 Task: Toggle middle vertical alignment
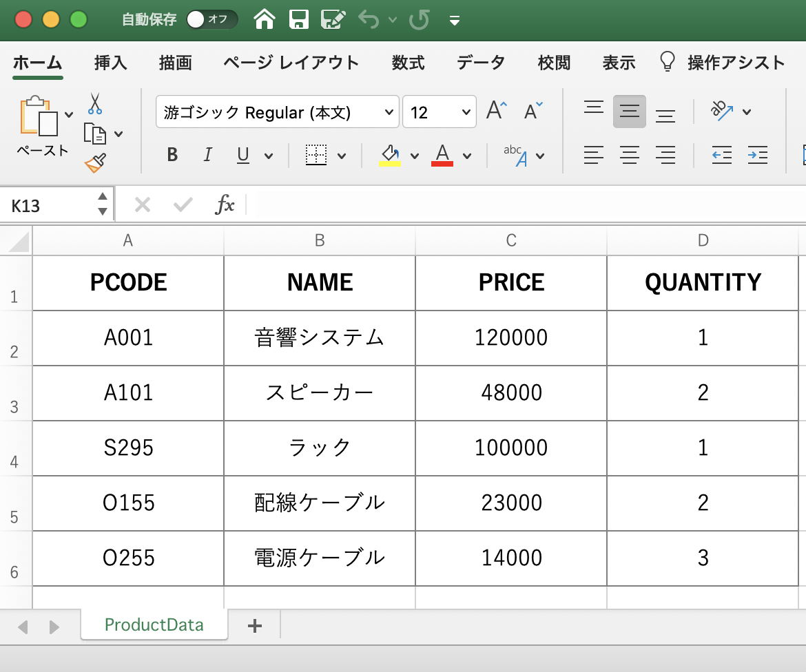tap(629, 111)
